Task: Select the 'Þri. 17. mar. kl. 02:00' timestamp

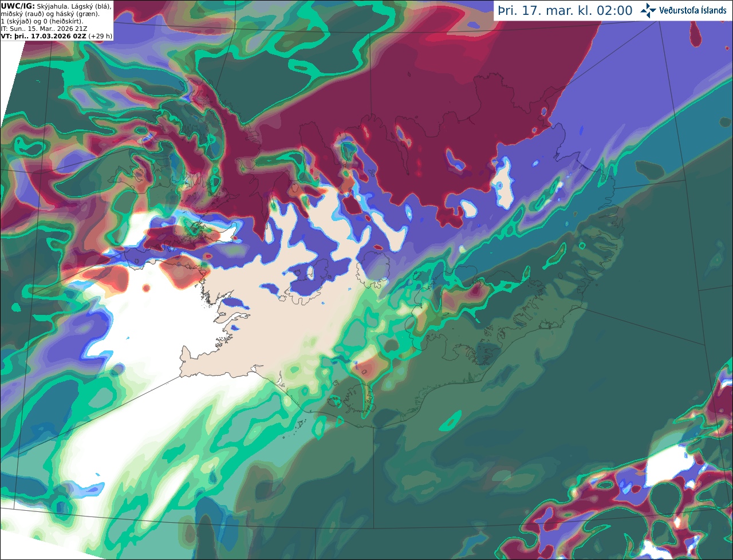Action: [565, 11]
